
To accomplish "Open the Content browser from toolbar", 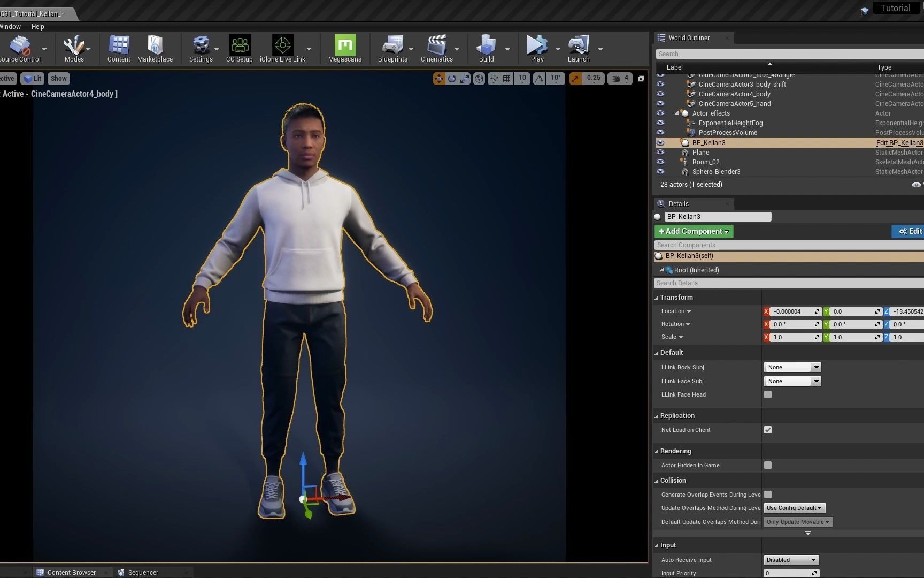I will (x=119, y=49).
